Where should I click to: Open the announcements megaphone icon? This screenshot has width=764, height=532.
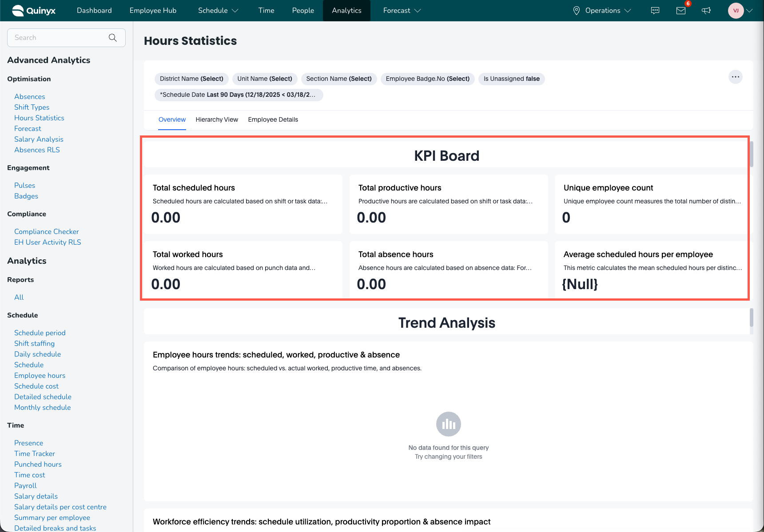pyautogui.click(x=706, y=11)
